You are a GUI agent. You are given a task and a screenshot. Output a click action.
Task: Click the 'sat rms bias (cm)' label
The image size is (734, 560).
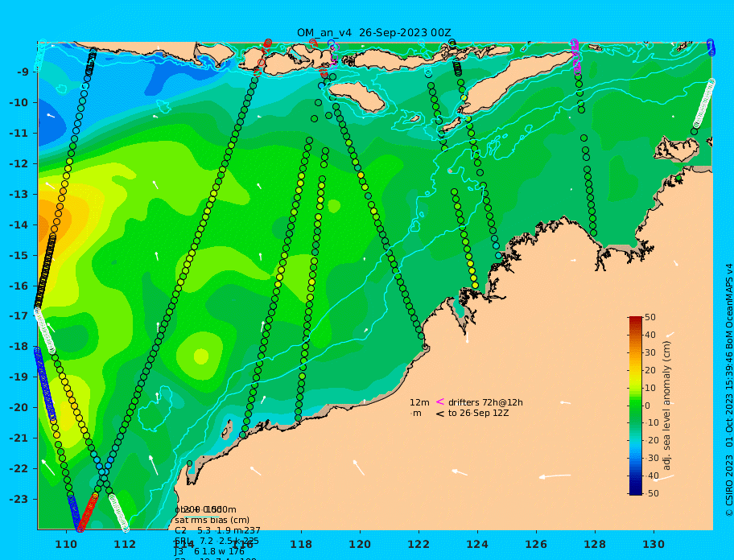212,520
